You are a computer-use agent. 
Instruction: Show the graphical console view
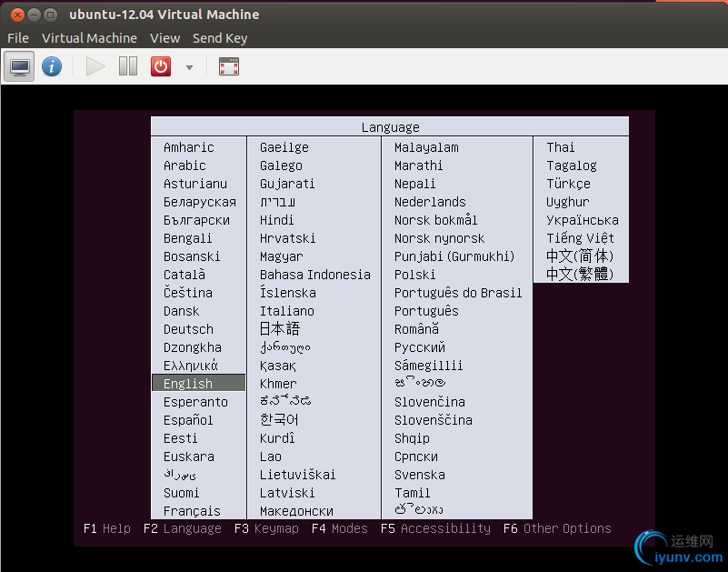[20, 66]
